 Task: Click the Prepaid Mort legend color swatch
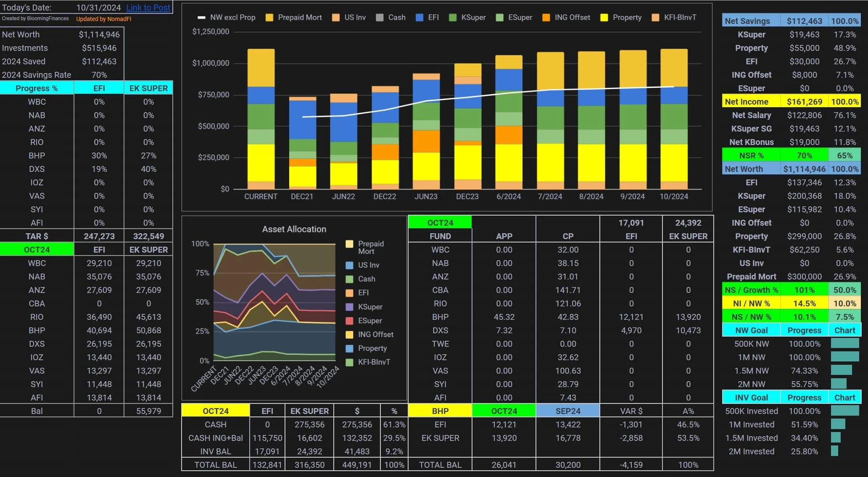coord(269,18)
